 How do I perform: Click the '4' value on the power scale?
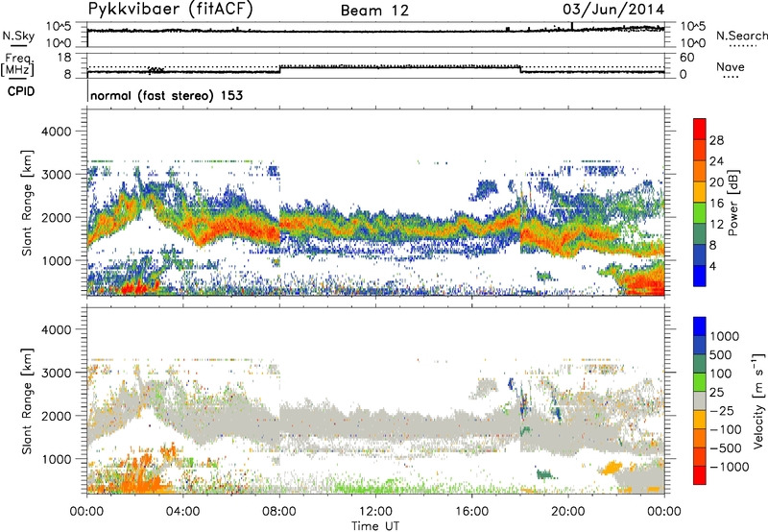(x=712, y=266)
